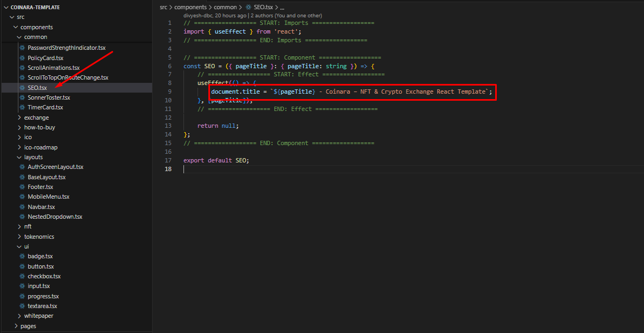Viewport: 644px width, 333px height.
Task: Open badge.tsx file
Action: (x=40, y=257)
